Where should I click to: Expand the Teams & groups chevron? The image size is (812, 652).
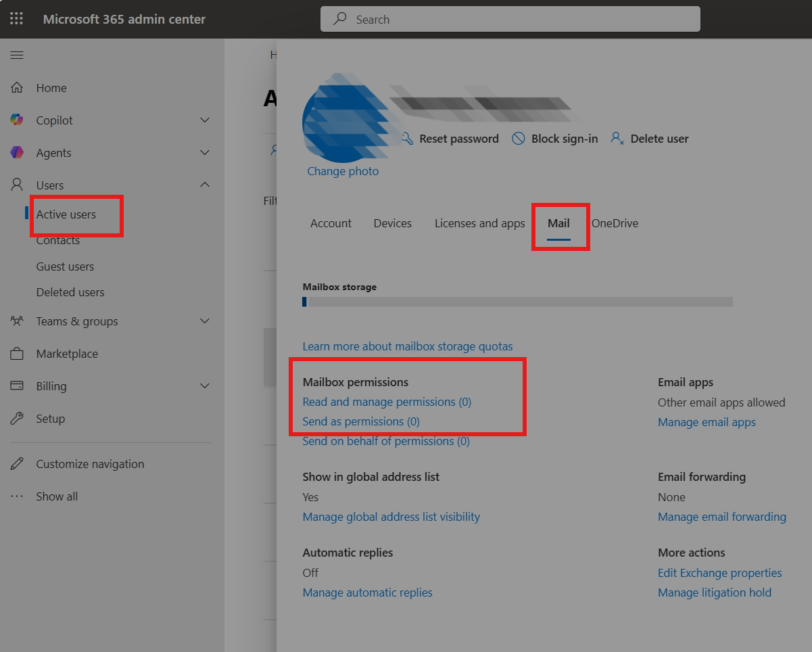[205, 321]
